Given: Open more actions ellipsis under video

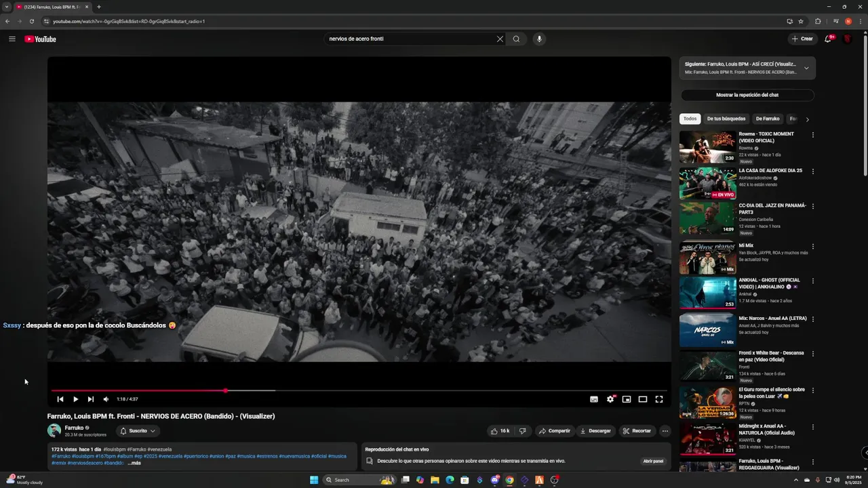Looking at the screenshot, I should [x=665, y=430].
